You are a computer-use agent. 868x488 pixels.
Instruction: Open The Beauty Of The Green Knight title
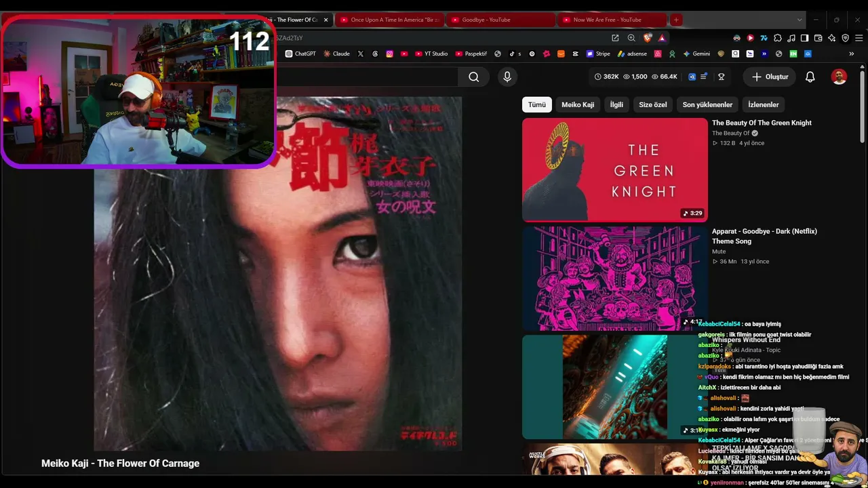(x=762, y=123)
